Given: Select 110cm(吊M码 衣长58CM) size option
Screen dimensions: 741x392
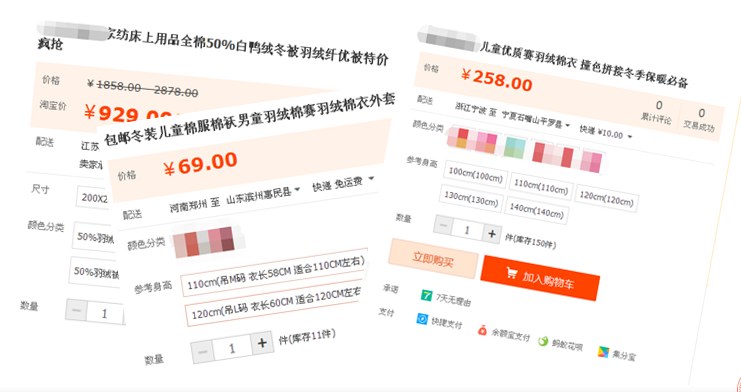Looking at the screenshot, I should [x=275, y=273].
